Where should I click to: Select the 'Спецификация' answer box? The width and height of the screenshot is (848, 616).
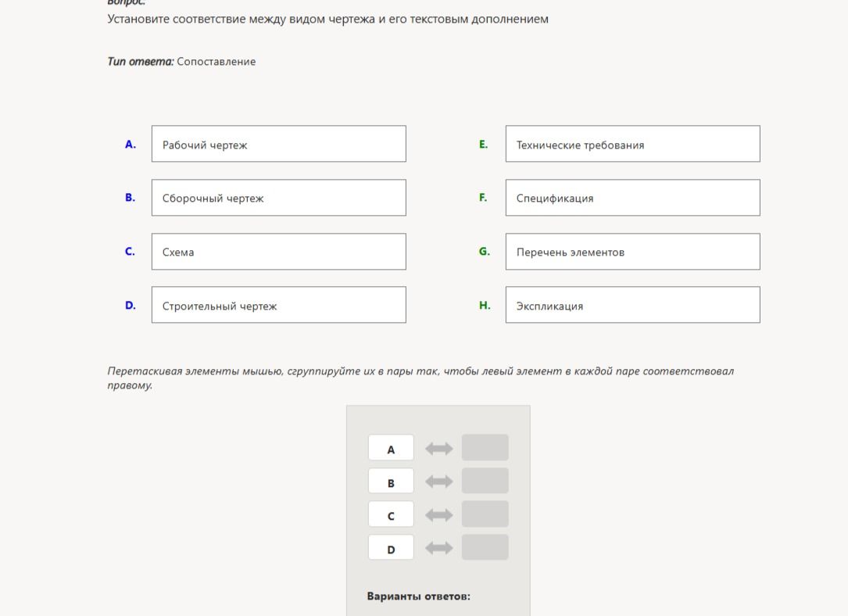(x=633, y=198)
